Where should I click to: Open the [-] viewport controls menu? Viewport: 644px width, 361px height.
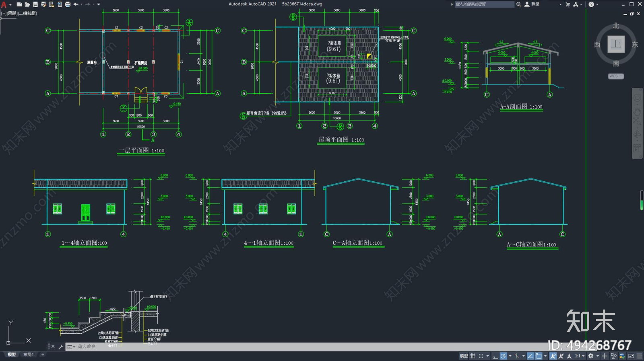click(x=3, y=13)
